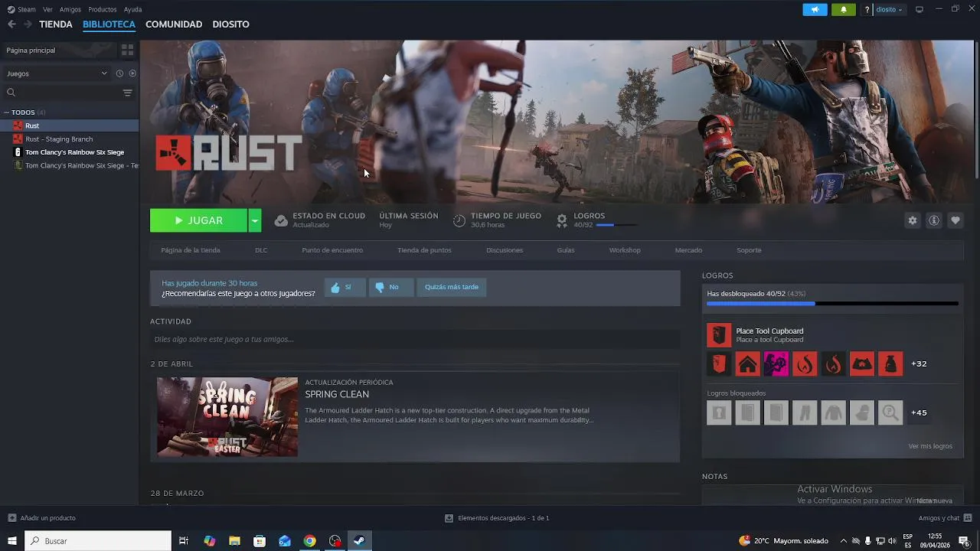Go back with the left arrow
980x551 pixels.
[x=11, y=24]
